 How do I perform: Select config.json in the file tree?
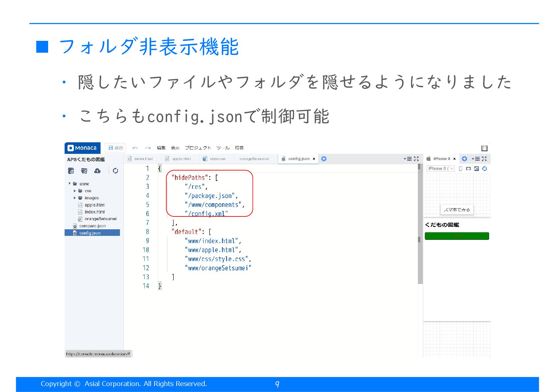(x=92, y=233)
